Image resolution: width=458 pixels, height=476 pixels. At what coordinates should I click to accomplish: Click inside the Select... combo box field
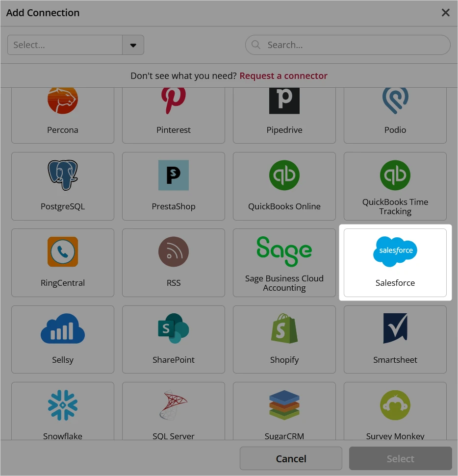pyautogui.click(x=65, y=45)
